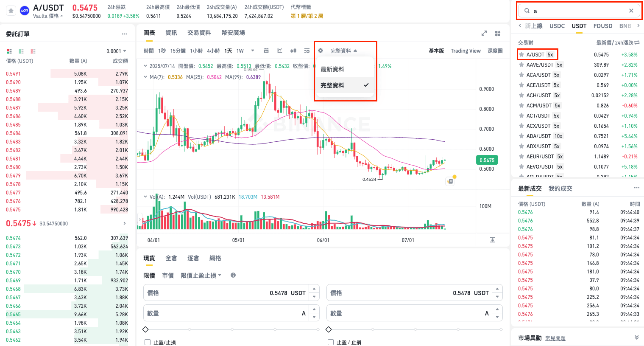Enable take profit/stop loss on buy form
The width and height of the screenshot is (644, 346).
click(148, 342)
